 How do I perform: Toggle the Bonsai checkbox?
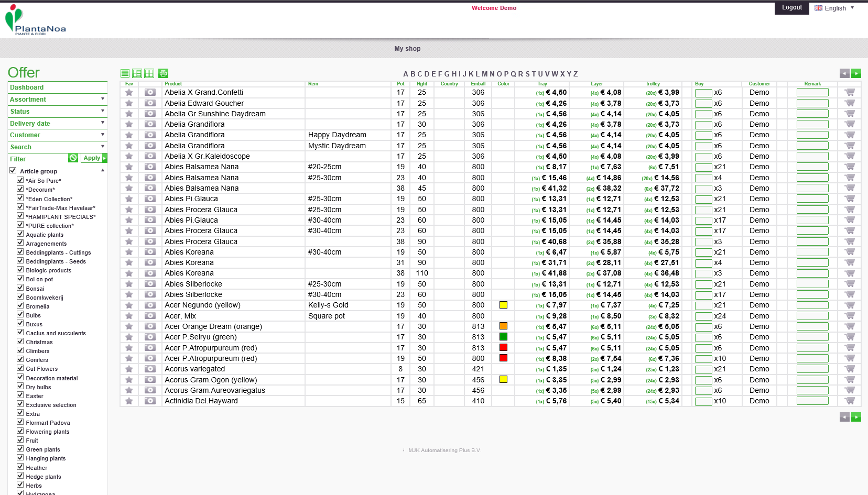pos(20,288)
